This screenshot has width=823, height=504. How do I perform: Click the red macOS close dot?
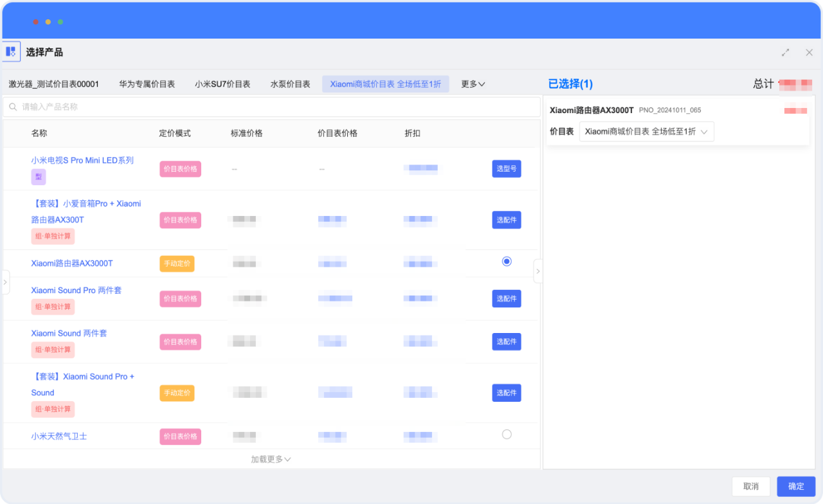click(36, 22)
